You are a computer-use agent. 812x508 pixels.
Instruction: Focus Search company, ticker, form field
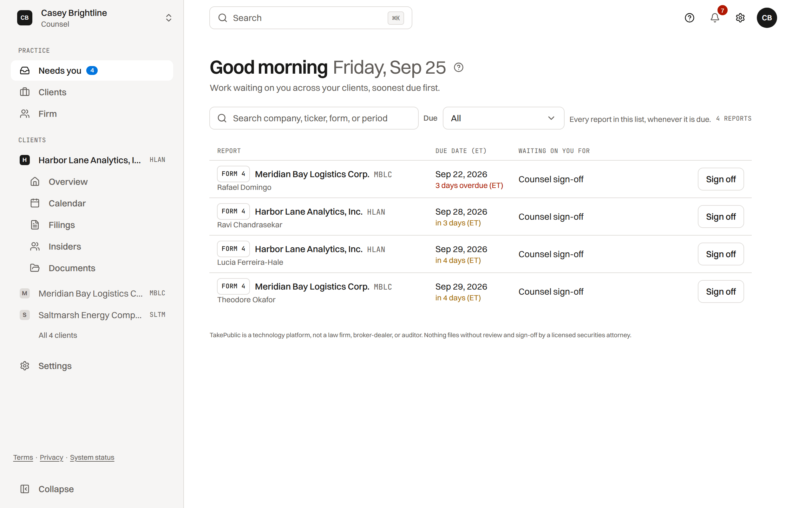[x=314, y=118]
